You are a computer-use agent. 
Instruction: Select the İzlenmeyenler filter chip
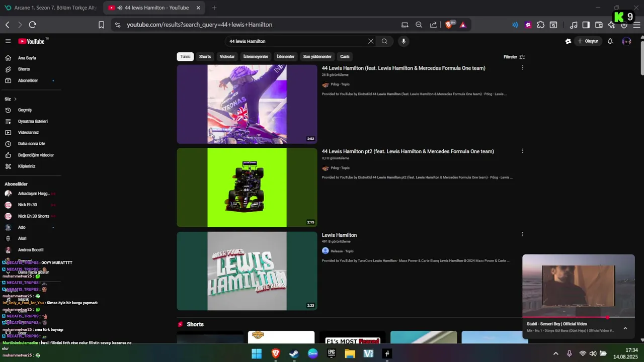(256, 57)
